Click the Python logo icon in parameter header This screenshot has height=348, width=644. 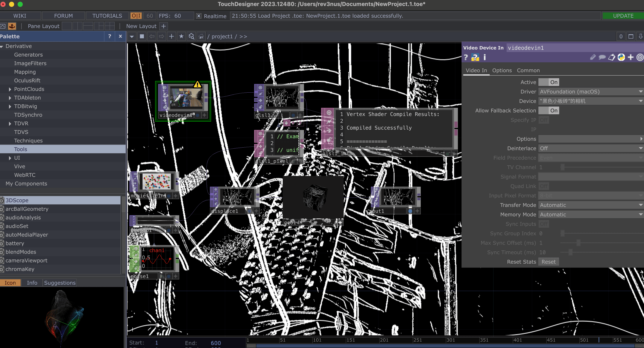[621, 57]
